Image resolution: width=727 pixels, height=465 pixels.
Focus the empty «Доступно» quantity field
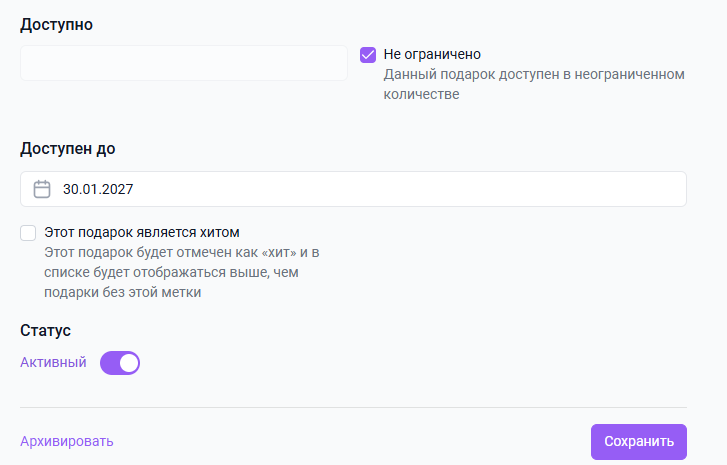point(184,63)
